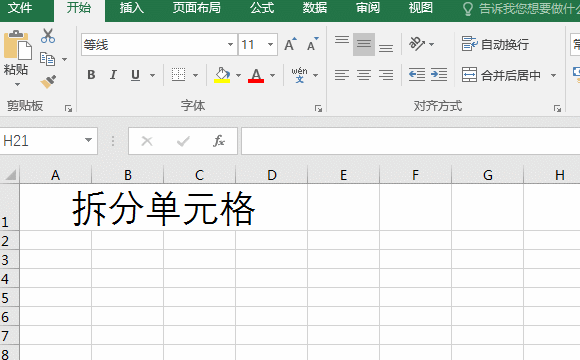Decrease font size with small A
Image resolution: width=580 pixels, height=360 pixels.
(313, 44)
